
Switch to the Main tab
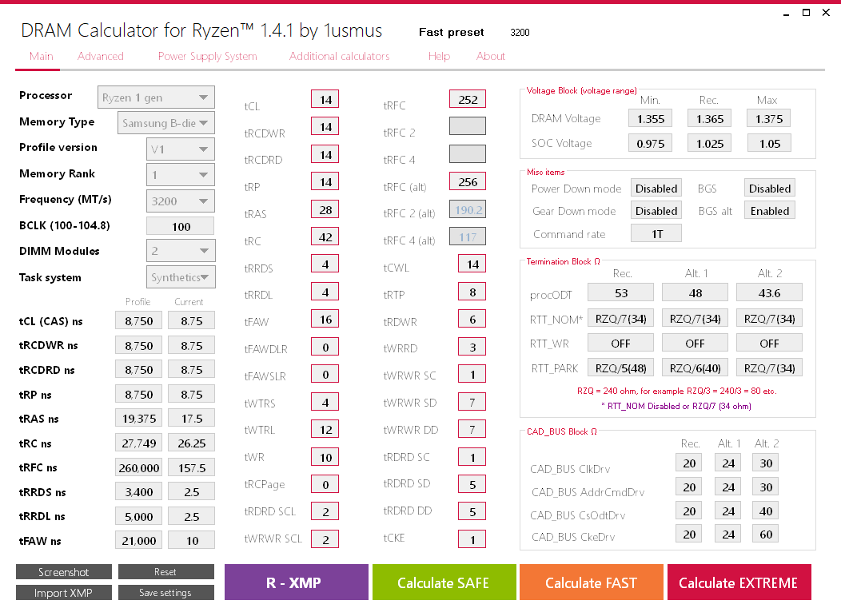tap(42, 56)
